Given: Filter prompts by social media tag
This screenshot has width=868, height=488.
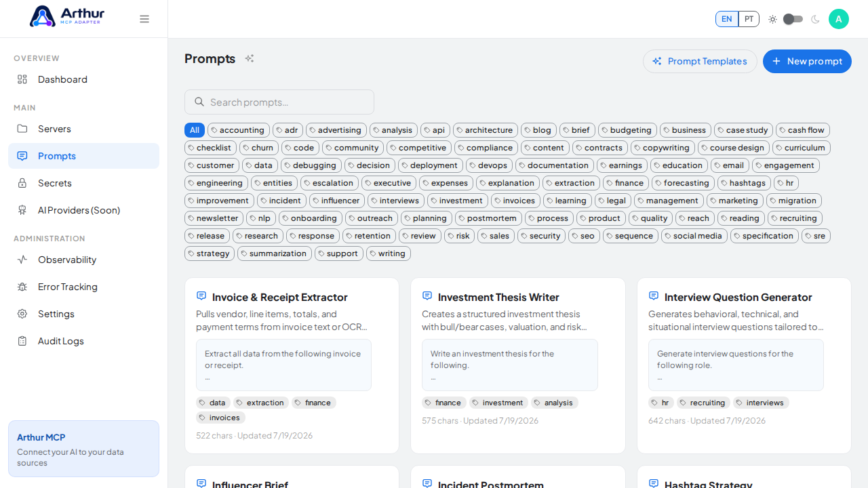Looking at the screenshot, I should 694,236.
